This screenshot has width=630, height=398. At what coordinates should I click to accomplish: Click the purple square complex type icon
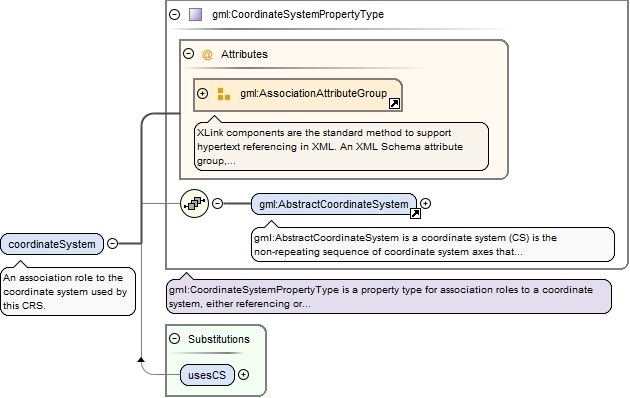[x=195, y=14]
